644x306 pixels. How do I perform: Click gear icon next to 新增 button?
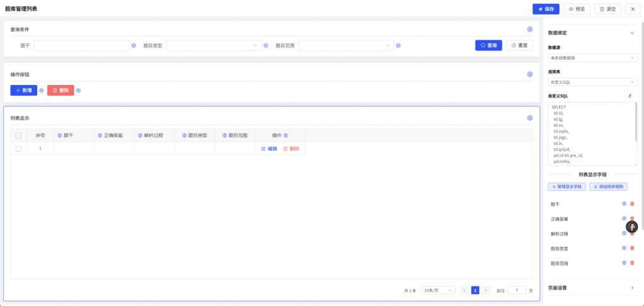point(41,91)
